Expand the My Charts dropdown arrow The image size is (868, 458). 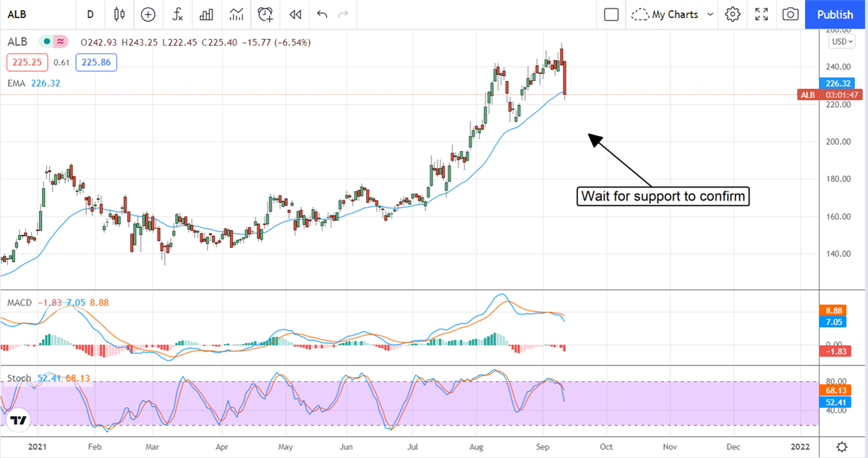pyautogui.click(x=710, y=14)
